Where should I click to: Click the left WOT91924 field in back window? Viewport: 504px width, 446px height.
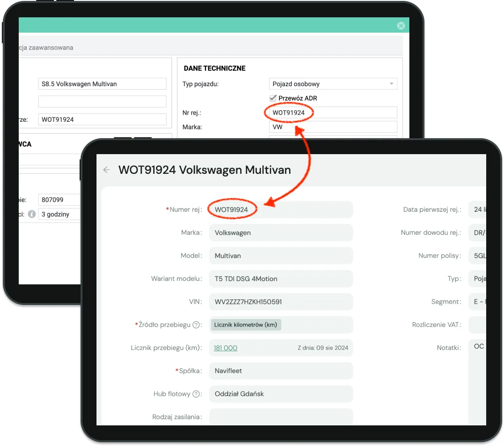(102, 119)
